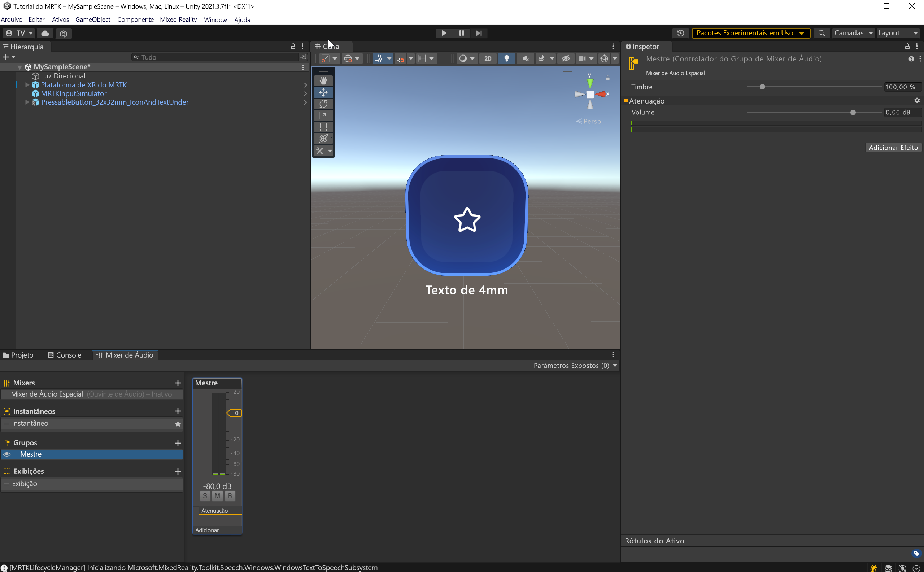
Task: Click the search icon in the toolbar
Action: coord(821,33)
